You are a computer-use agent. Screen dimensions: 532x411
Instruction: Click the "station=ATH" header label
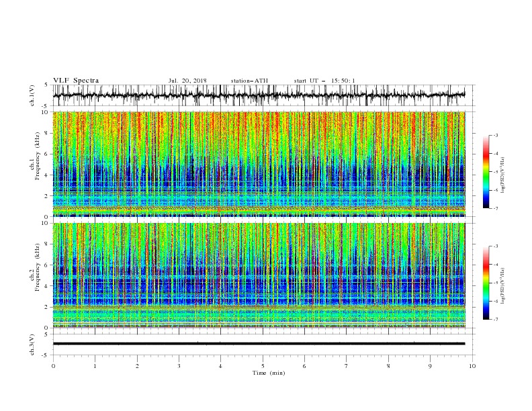[249, 81]
